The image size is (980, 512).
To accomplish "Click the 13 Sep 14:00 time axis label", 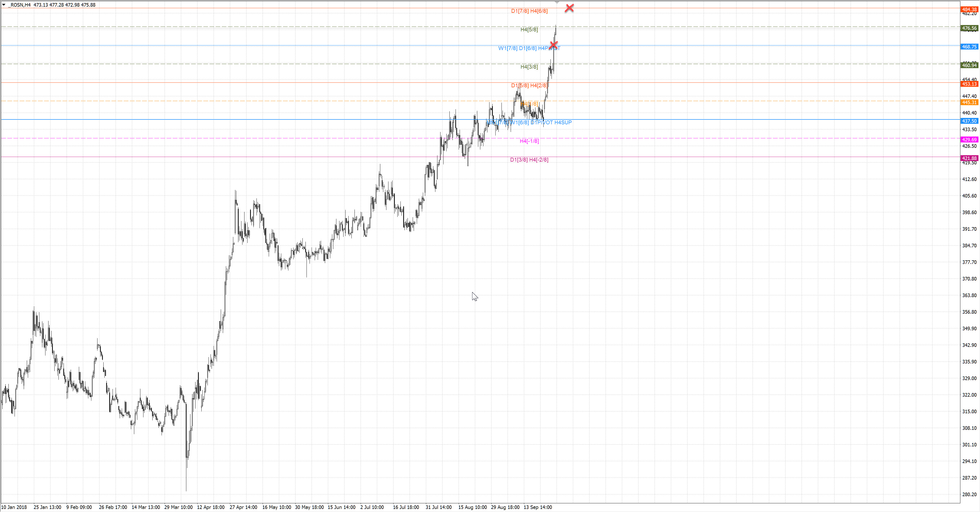I will (x=537, y=507).
